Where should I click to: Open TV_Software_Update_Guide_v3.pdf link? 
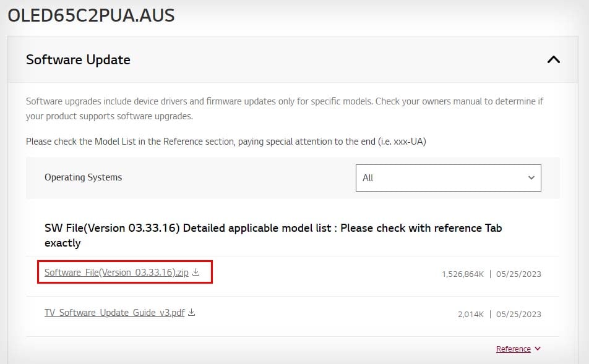point(114,313)
